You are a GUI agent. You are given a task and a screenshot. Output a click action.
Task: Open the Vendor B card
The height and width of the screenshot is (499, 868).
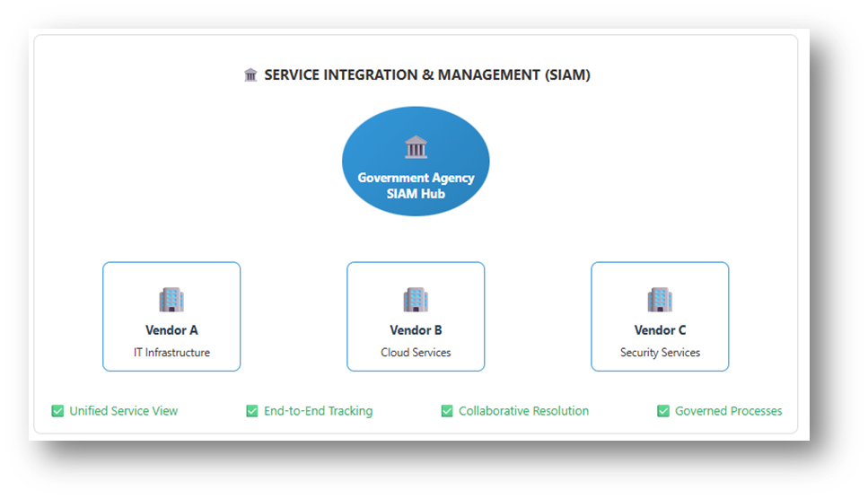pos(416,317)
